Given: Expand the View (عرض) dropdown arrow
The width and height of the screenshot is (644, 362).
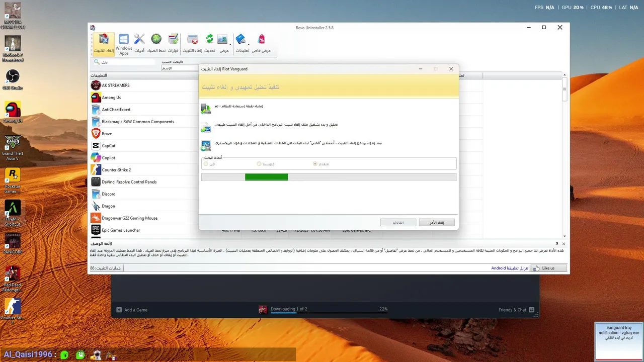Looking at the screenshot, I should (x=230, y=44).
